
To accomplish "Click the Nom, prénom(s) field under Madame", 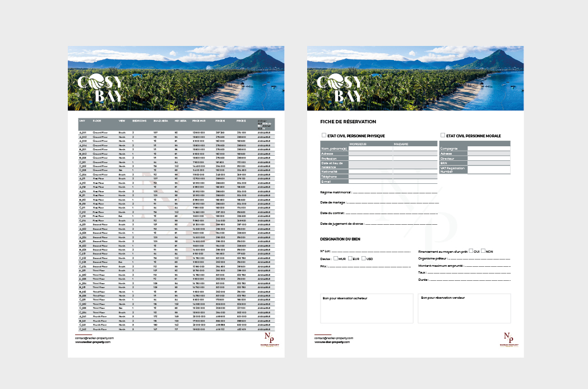I will [x=415, y=149].
